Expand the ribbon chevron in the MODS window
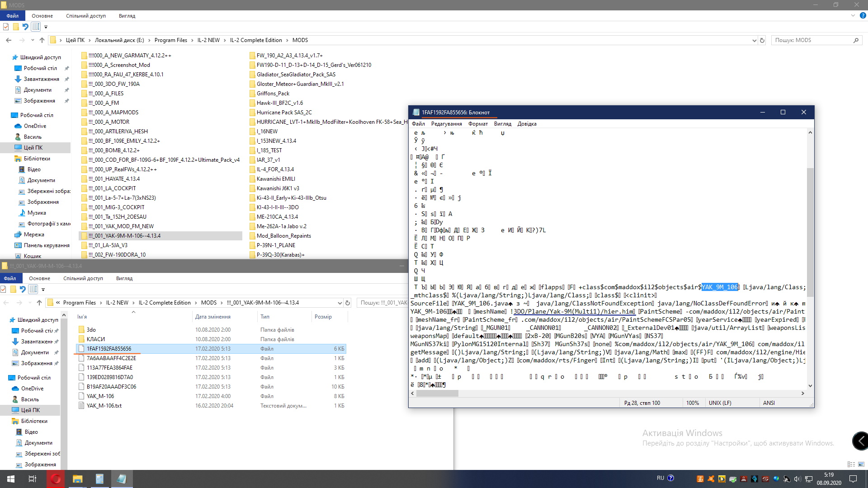Screen dimensions: 868x488 coord(853,15)
